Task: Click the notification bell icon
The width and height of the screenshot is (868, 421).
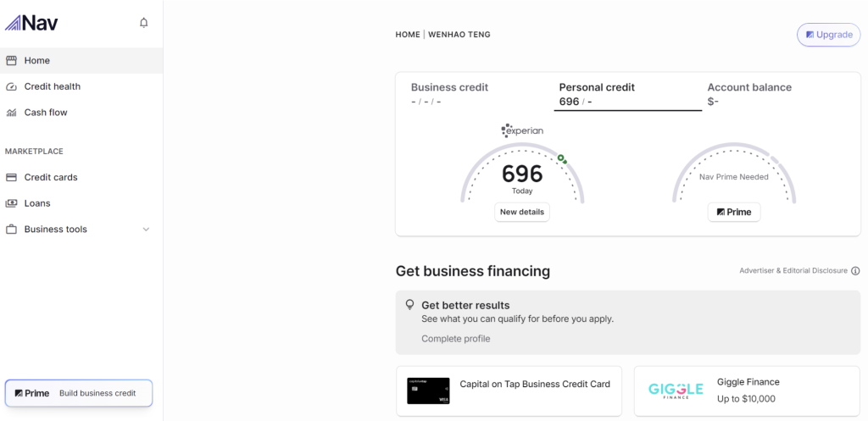Action: 144,23
